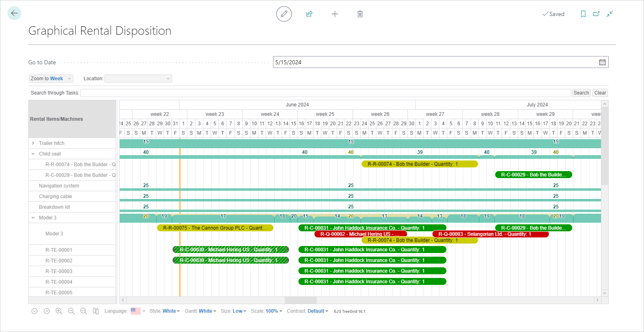Open the page in a new window
Viewport: 644px width, 332px height.
[x=596, y=14]
